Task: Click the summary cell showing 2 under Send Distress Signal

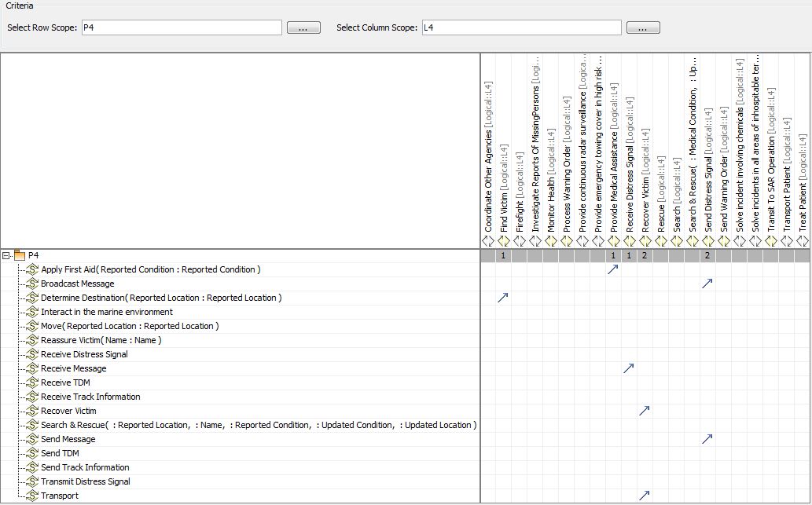Action: pos(707,255)
